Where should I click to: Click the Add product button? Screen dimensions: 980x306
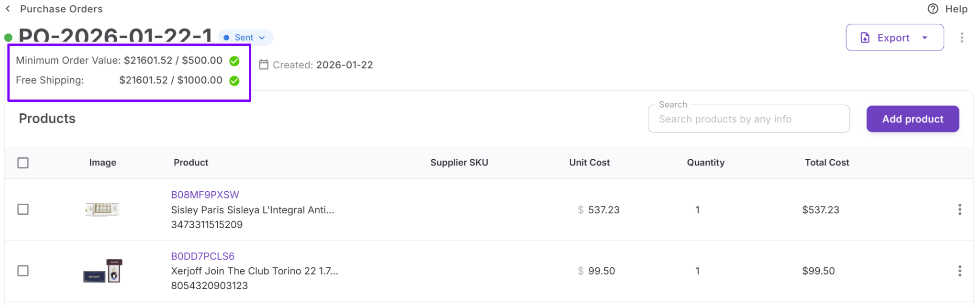pos(912,119)
